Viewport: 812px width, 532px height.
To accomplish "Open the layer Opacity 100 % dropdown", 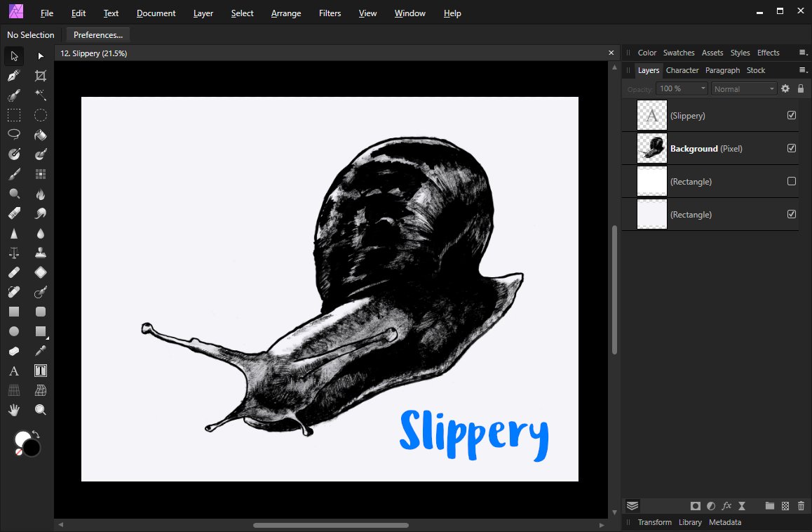I will pos(682,88).
